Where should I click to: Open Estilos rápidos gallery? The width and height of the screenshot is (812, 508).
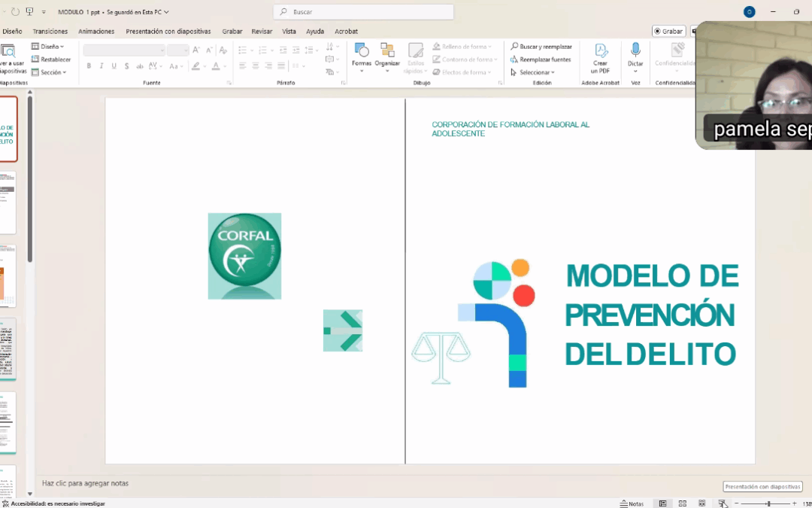click(416, 58)
